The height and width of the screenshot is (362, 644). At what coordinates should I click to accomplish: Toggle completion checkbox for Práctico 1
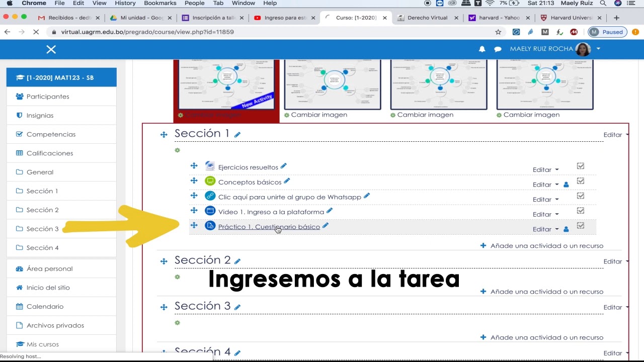581,226
